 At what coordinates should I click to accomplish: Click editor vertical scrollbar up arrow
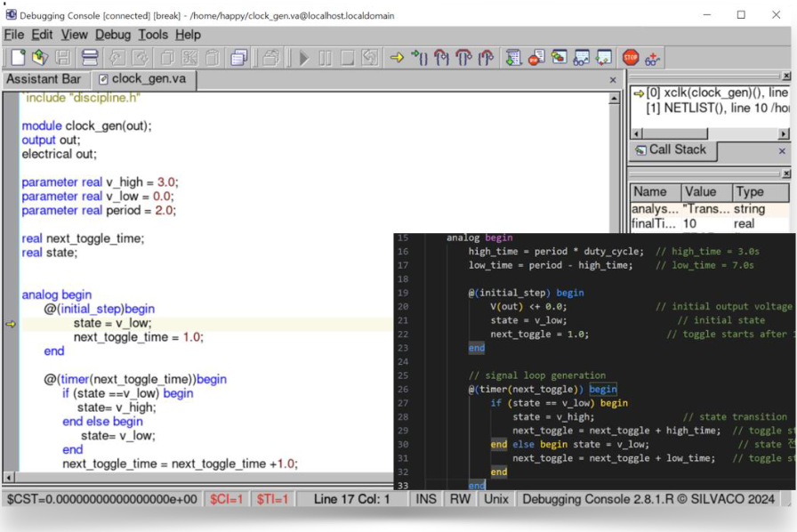coord(614,99)
